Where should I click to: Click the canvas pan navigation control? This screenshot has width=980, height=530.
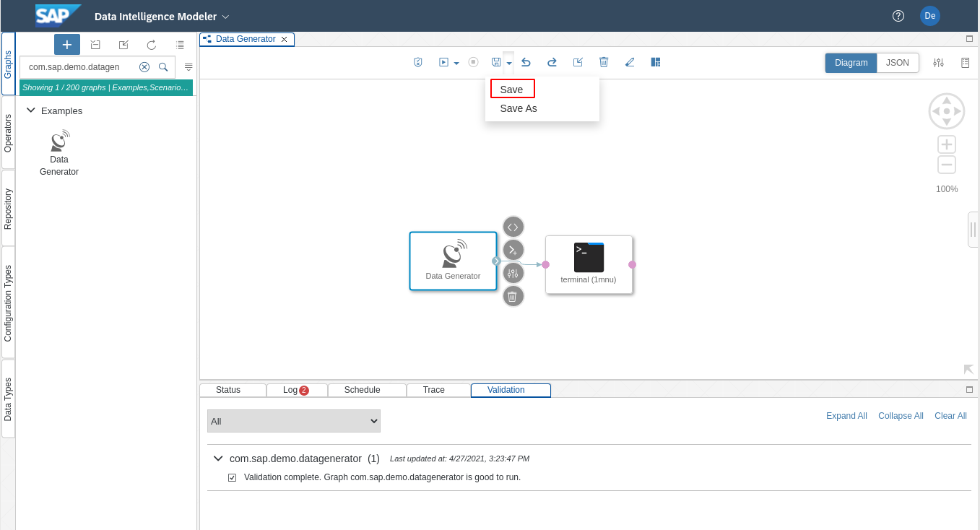(x=947, y=111)
